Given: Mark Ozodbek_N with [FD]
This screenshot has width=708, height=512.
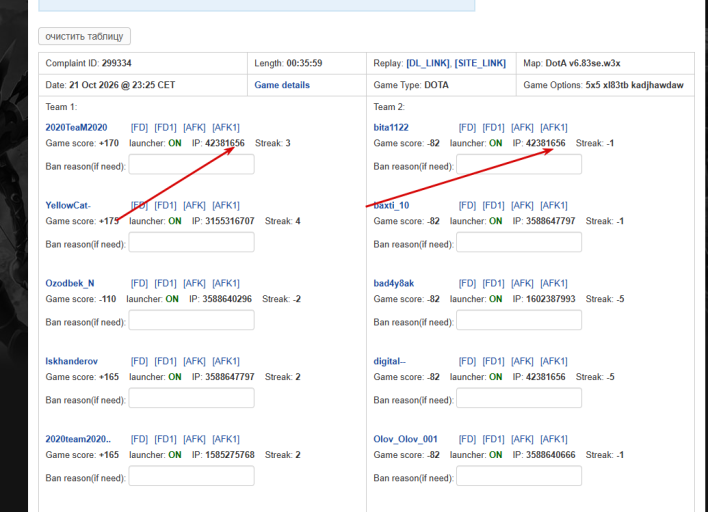Looking at the screenshot, I should 139,283.
